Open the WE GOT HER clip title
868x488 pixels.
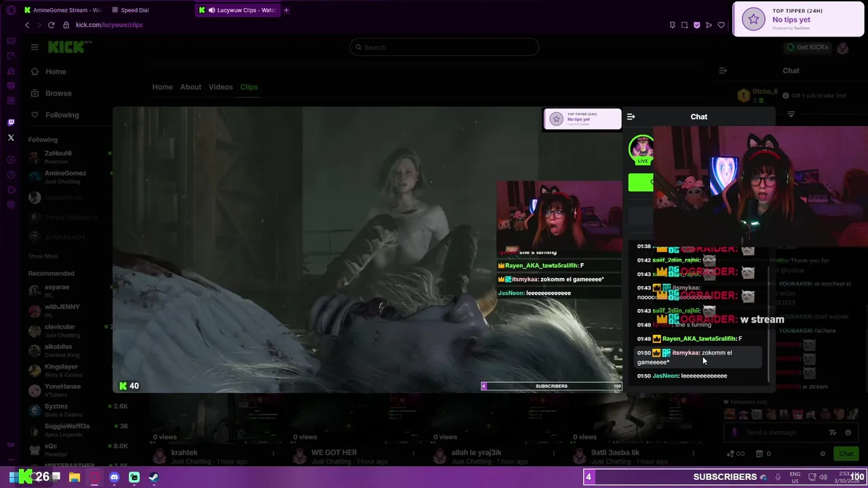pyautogui.click(x=334, y=453)
